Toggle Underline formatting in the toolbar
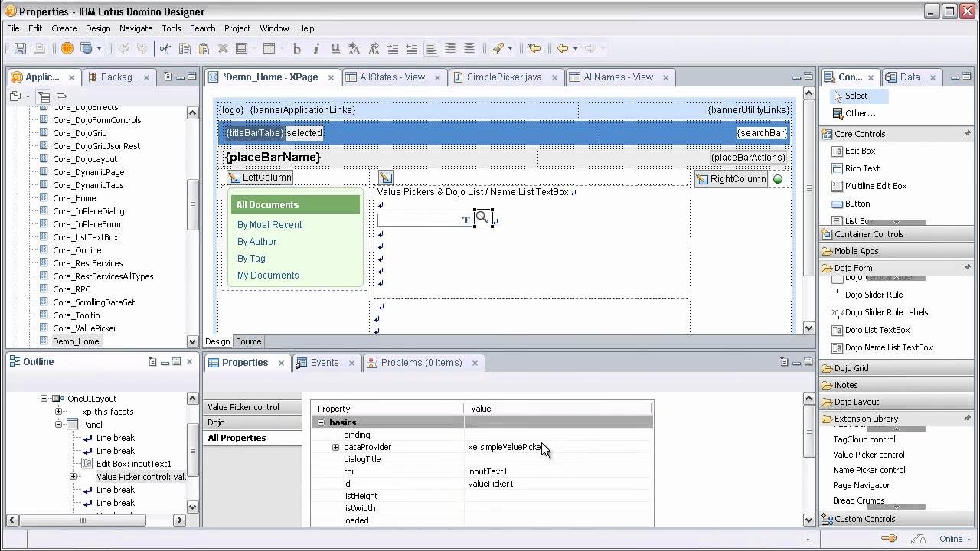Screen dimensions: 980x551 click(335, 48)
